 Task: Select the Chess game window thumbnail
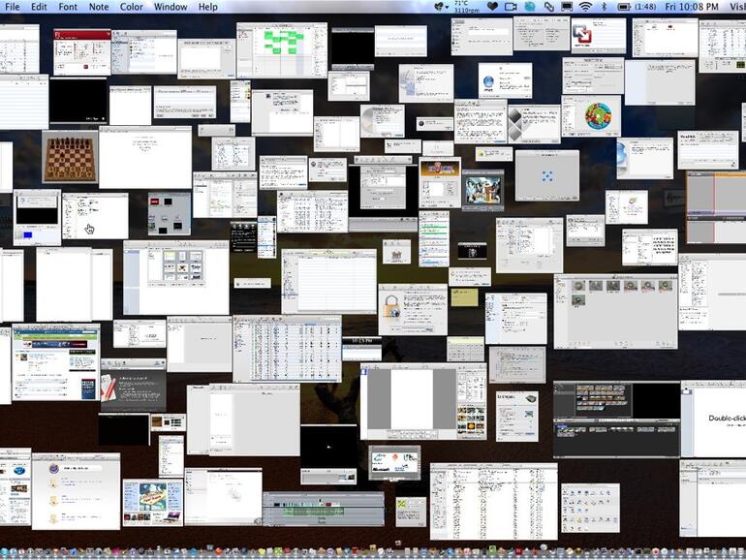click(70, 157)
